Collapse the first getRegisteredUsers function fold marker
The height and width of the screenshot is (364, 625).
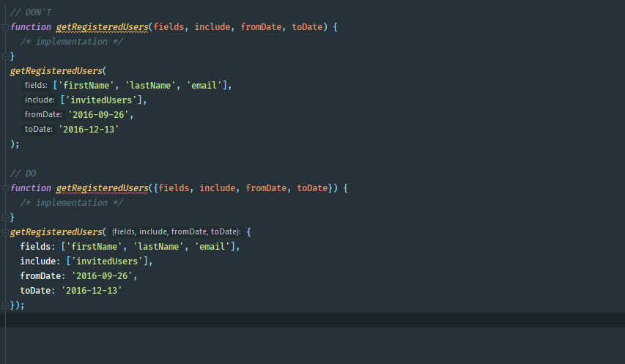pyautogui.click(x=6, y=27)
